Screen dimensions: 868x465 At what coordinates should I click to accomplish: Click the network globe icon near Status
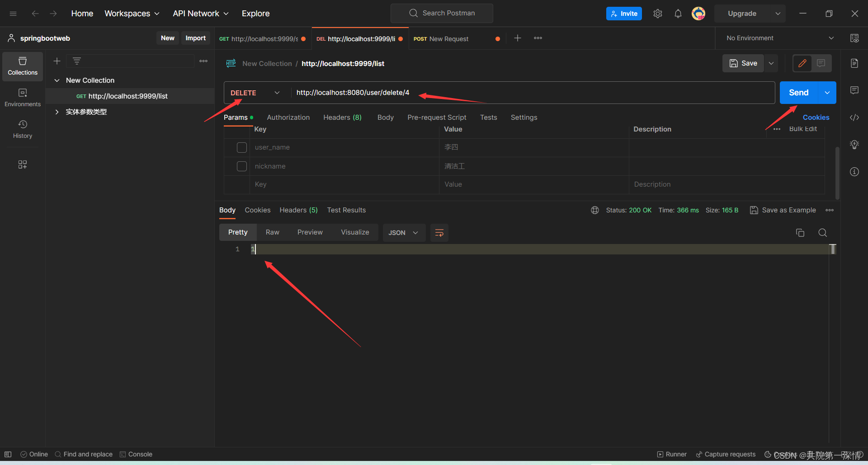coord(595,210)
